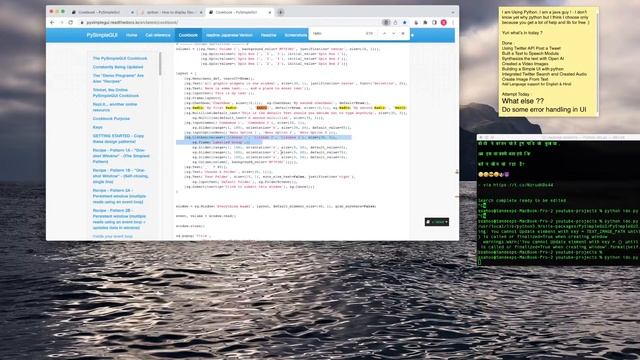Open GETTING STARTED Copy these design patterns link

[118, 139]
